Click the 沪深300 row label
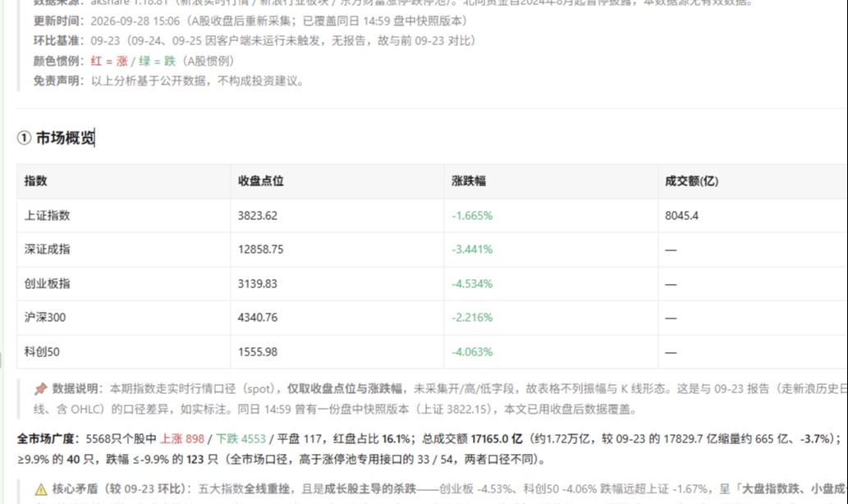848x504 pixels. (45, 318)
